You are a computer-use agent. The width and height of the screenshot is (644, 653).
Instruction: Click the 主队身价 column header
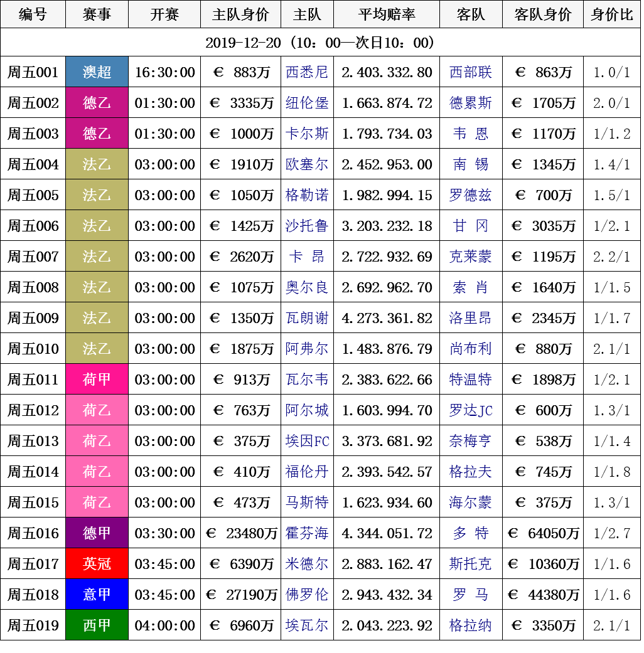click(x=240, y=14)
